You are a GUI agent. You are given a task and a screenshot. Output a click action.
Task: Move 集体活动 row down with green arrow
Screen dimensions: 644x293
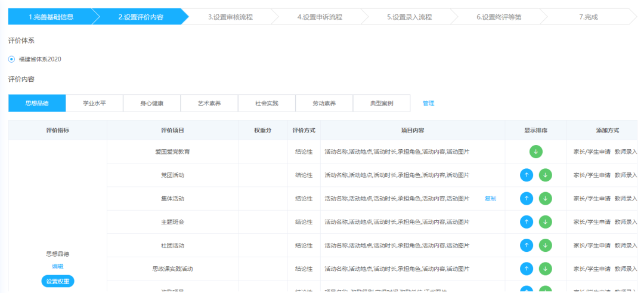[545, 199]
